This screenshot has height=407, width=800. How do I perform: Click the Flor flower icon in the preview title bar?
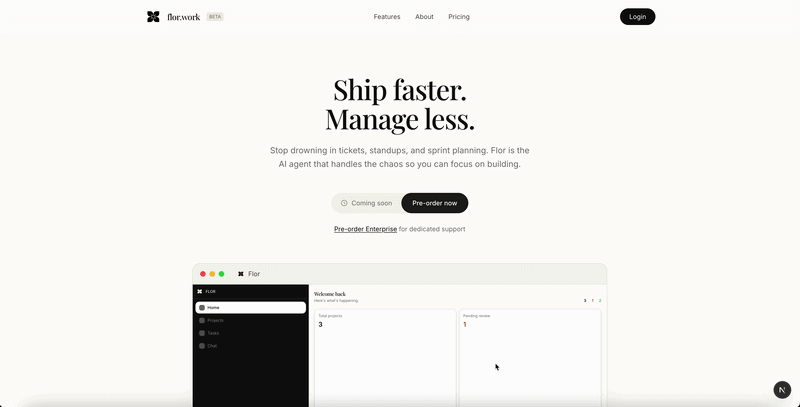coord(241,274)
